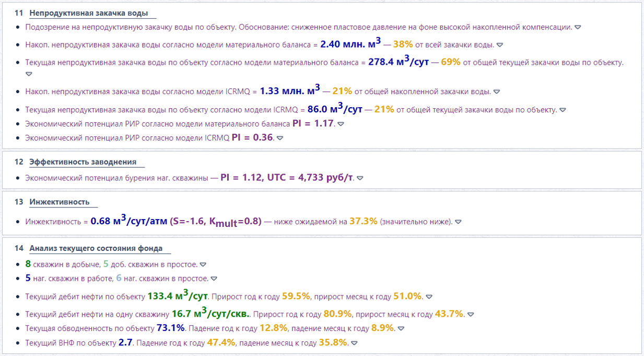Expand arrow next to PI = 1.17
Screen dimensions: 644x356
point(341,124)
